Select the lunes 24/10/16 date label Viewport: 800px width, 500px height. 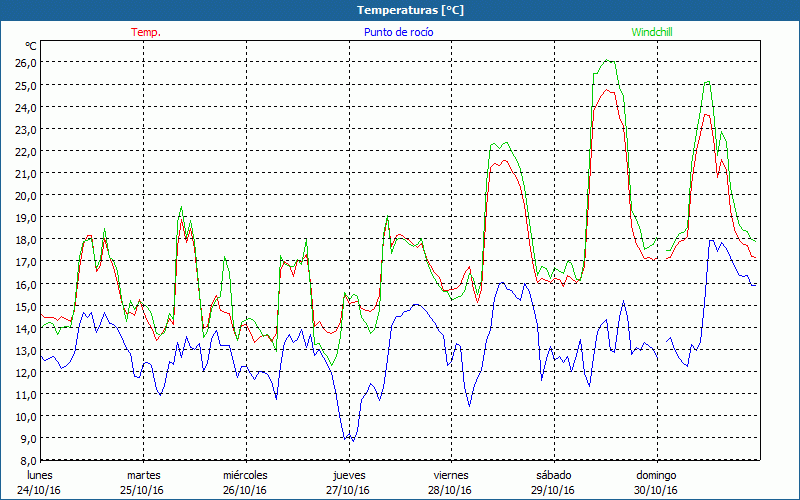(40, 482)
